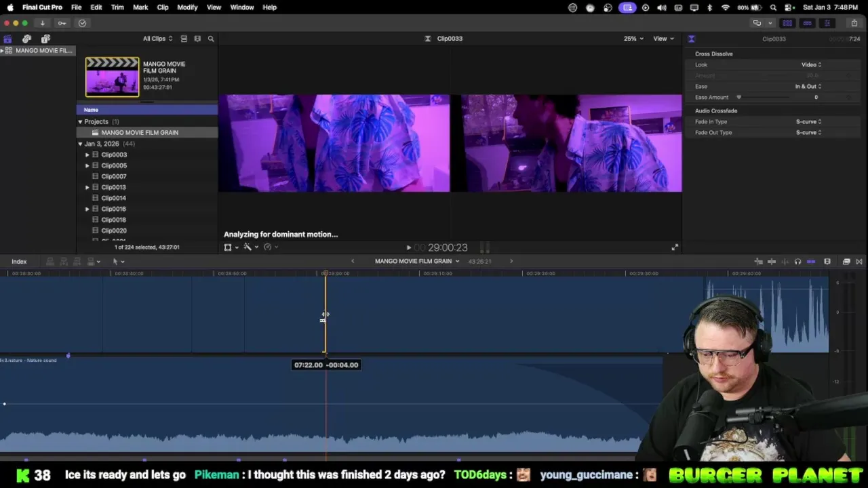Toggle full-screen viewer arrows icon
This screenshot has width=868, height=488.
coord(675,248)
